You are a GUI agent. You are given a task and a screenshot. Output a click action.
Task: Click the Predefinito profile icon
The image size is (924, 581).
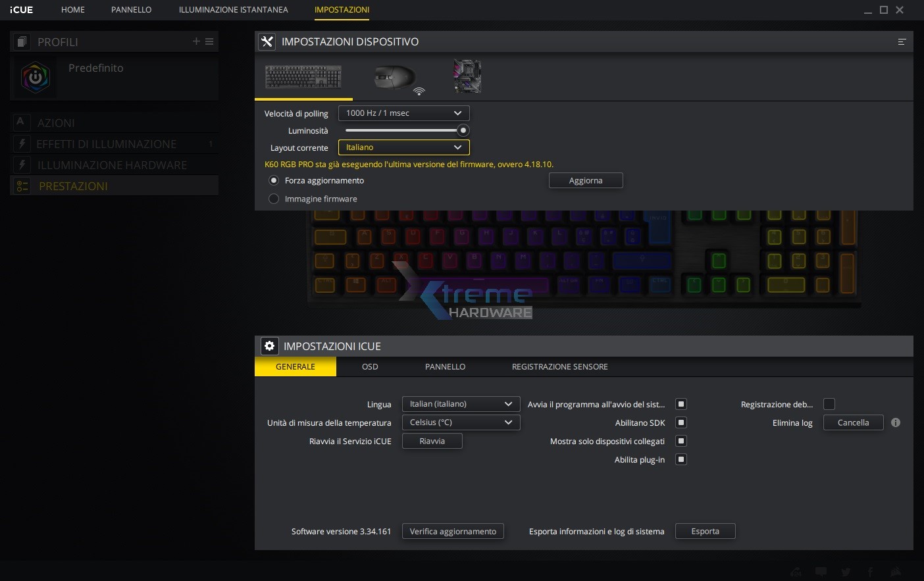point(36,78)
